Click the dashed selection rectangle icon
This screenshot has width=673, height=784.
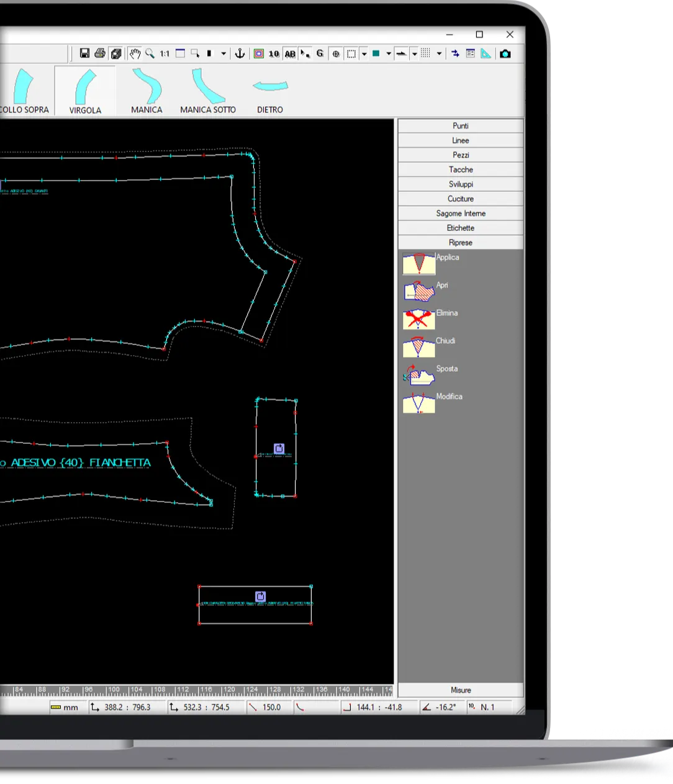pyautogui.click(x=351, y=54)
